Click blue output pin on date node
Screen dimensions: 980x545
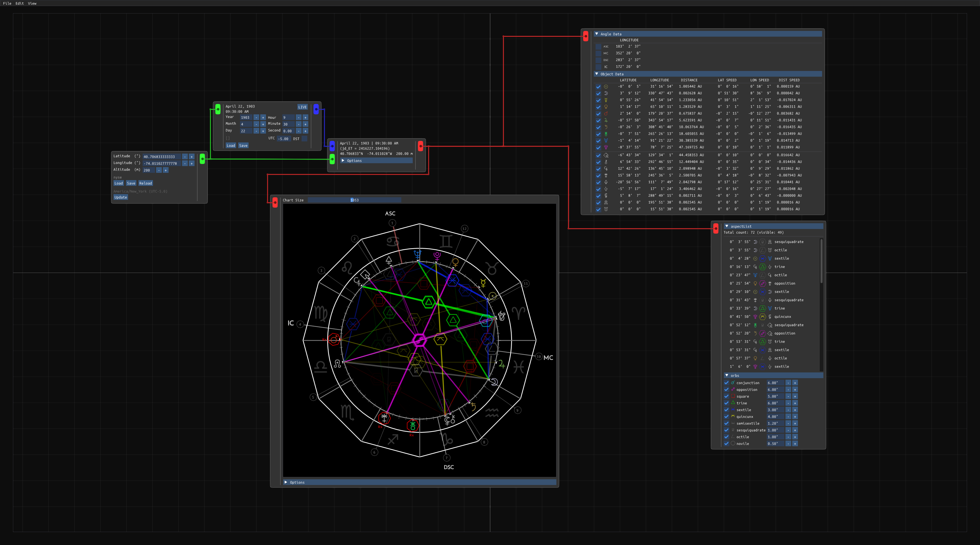tap(316, 109)
